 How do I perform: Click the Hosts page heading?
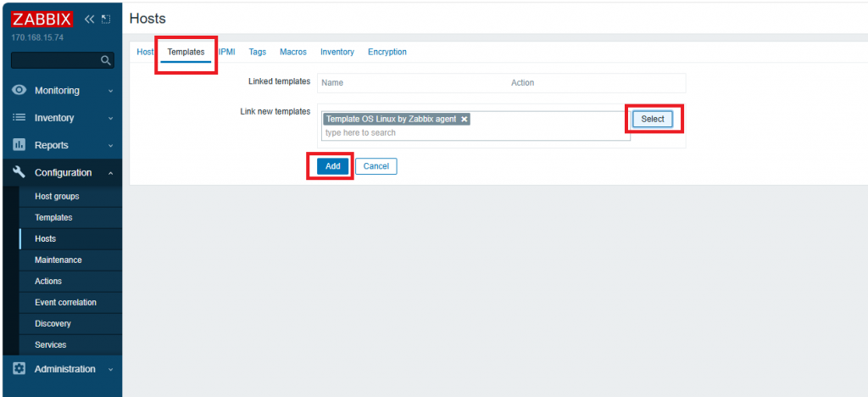147,19
